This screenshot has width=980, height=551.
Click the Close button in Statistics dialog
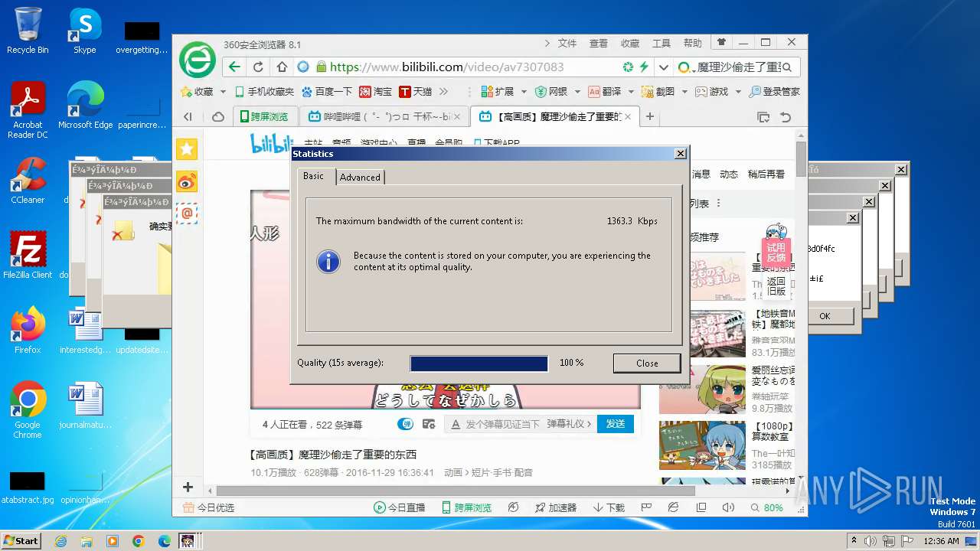647,364
